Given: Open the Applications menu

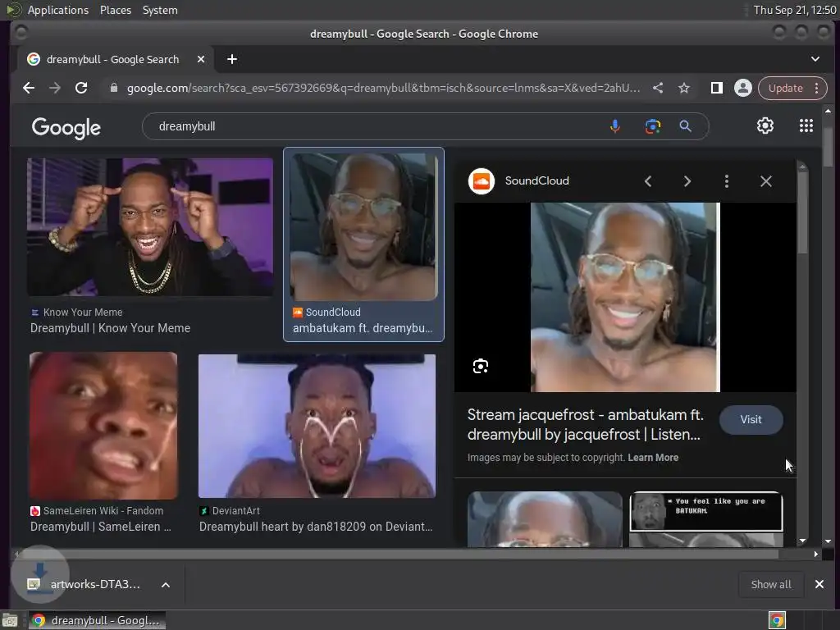Looking at the screenshot, I should pos(58,10).
